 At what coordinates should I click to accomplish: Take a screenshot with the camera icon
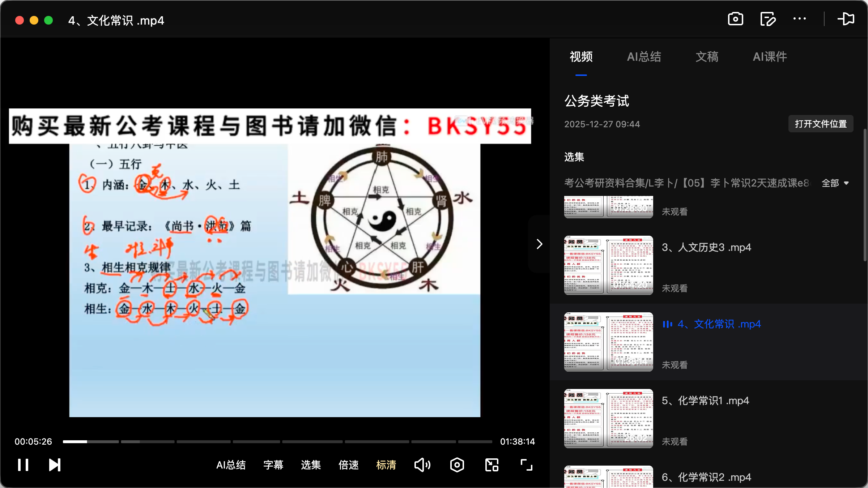click(736, 19)
